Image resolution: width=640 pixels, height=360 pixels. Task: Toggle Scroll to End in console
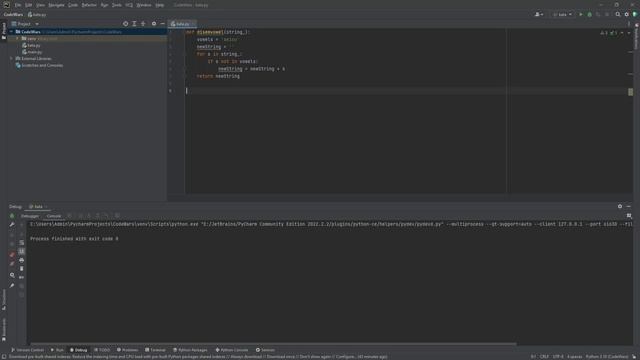point(22,251)
